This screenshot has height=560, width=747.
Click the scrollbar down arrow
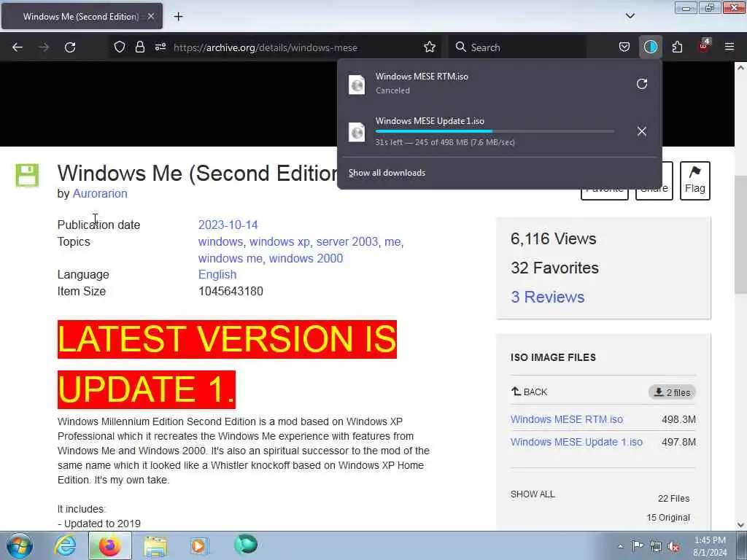[740, 525]
